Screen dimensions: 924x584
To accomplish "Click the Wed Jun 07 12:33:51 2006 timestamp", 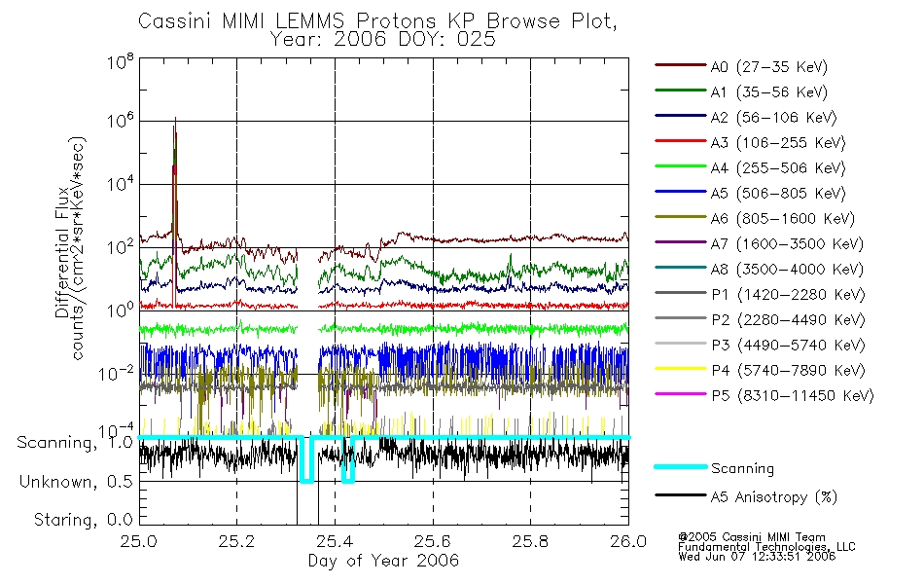I will coord(757,556).
